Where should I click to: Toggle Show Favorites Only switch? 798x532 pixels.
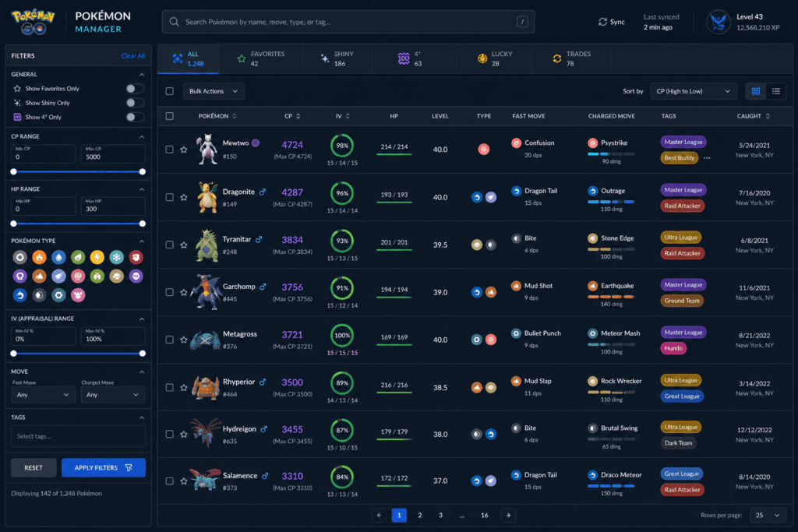pyautogui.click(x=135, y=89)
